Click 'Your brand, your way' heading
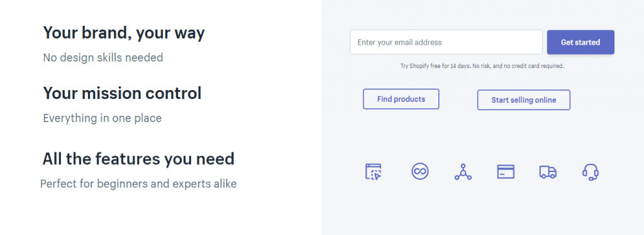Screen dimensions: 644x235 pos(124,33)
